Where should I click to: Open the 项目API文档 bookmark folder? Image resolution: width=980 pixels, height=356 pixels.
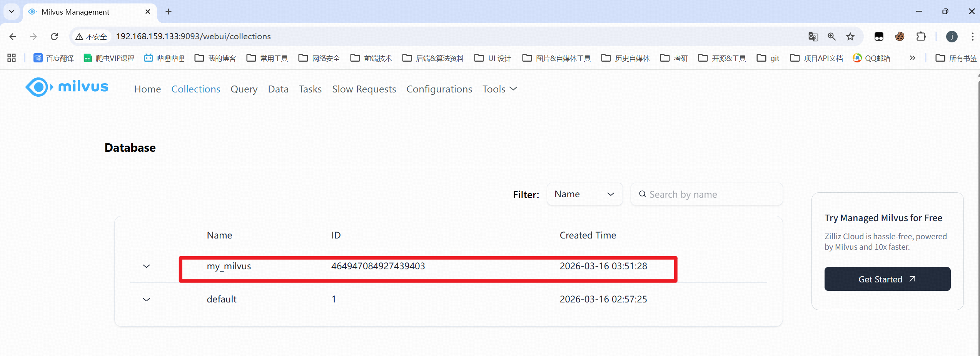coord(816,58)
